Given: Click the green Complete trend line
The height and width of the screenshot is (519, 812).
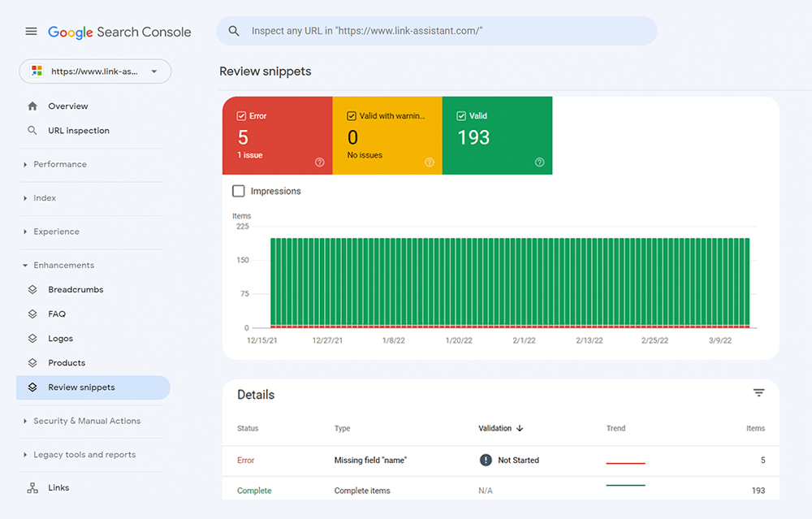Looking at the screenshot, I should coord(625,486).
